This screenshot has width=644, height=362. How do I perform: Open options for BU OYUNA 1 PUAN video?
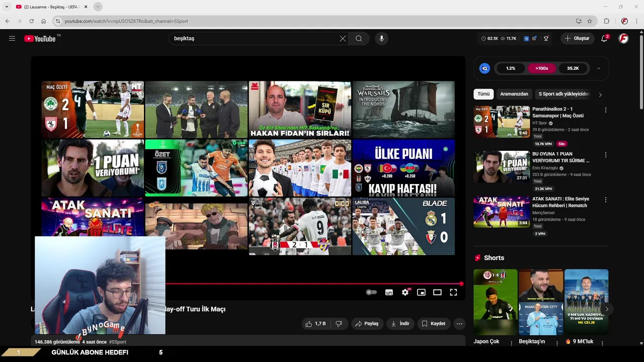click(x=605, y=155)
